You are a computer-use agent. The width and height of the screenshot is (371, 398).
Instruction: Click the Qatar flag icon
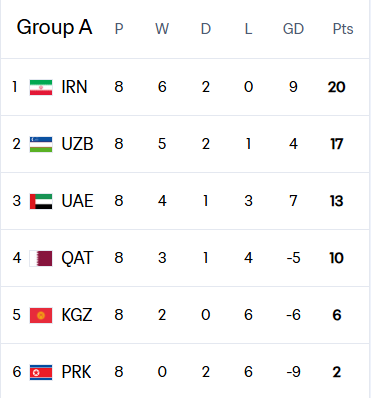point(41,258)
